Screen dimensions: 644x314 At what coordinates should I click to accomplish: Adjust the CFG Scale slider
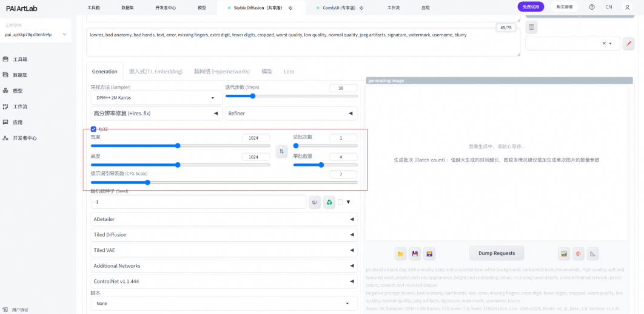pos(224,182)
